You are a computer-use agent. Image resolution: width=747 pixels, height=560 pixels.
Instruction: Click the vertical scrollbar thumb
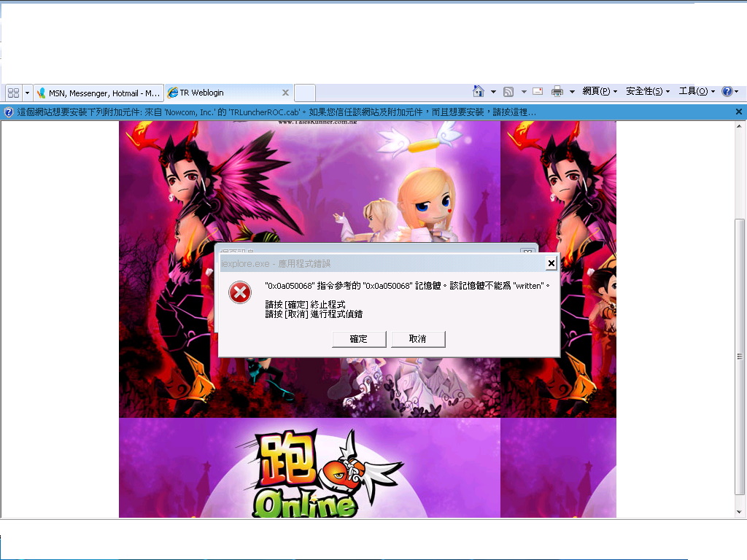click(739, 357)
